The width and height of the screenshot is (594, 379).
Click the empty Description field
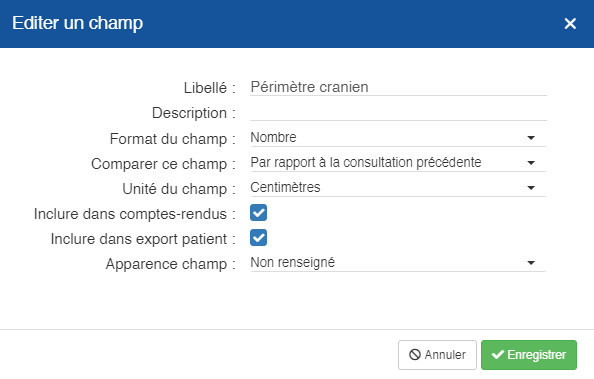(398, 112)
